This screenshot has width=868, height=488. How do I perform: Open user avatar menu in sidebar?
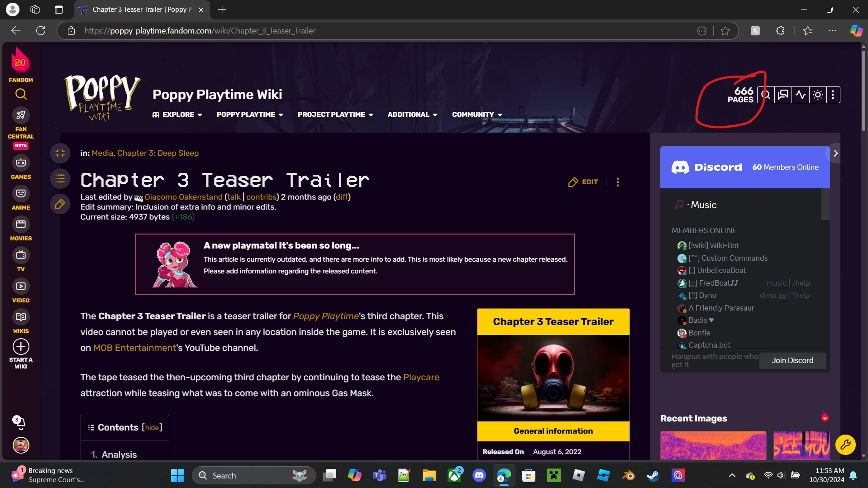click(x=21, y=445)
